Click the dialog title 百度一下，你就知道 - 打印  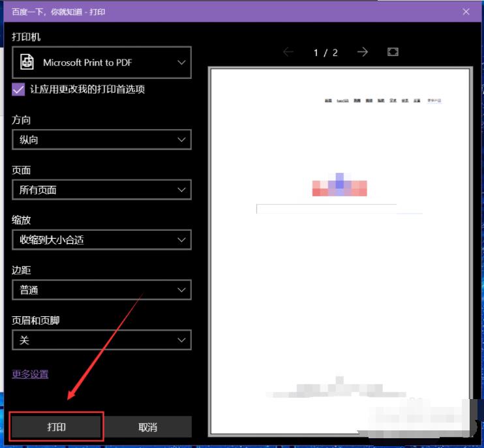[58, 12]
